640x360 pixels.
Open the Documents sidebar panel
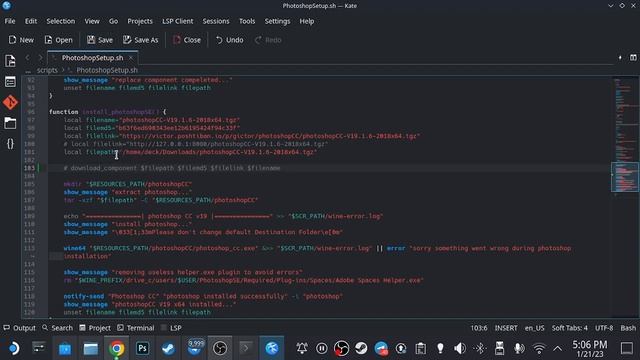point(10,61)
